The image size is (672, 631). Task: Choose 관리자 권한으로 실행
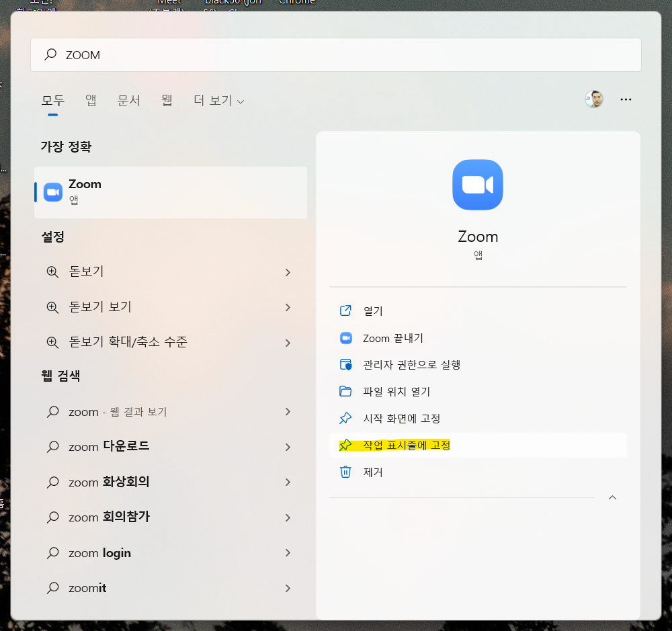478,365
